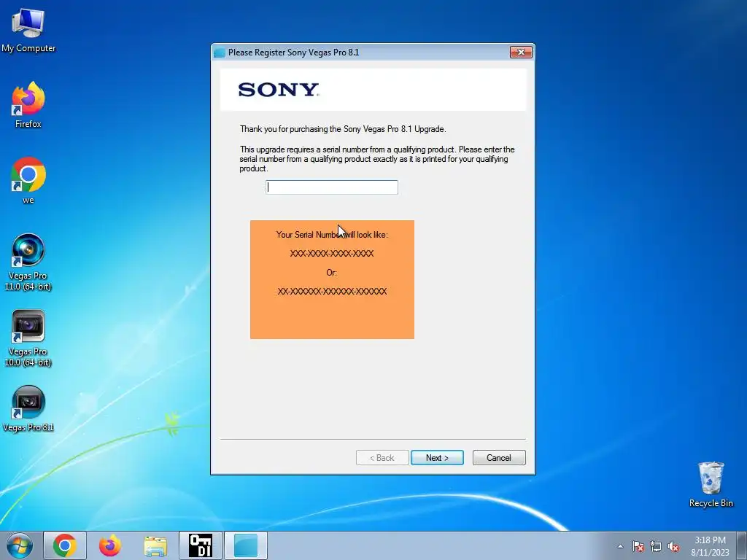Image resolution: width=747 pixels, height=560 pixels.
Task: Open the Action Center flag icon
Action: (x=638, y=546)
